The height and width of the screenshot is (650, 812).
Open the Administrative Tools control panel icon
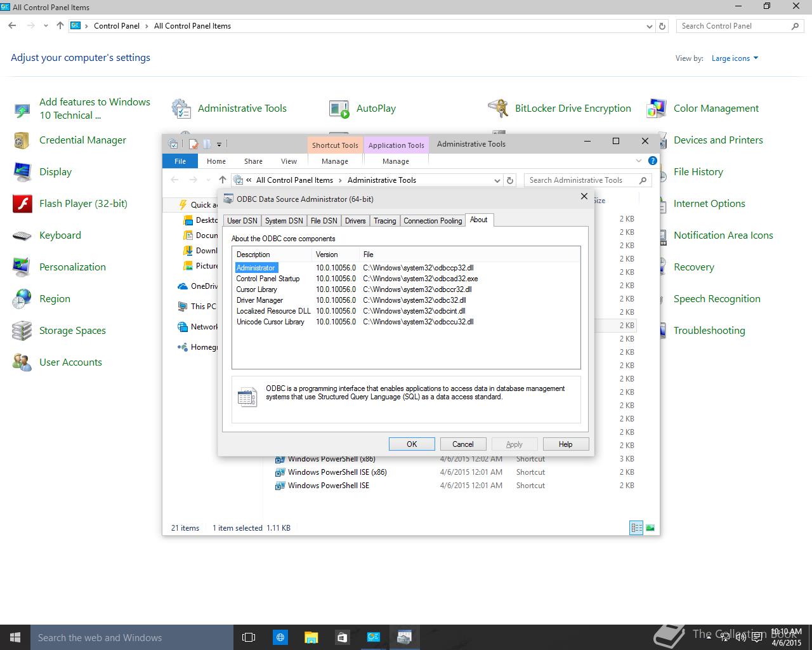click(229, 109)
